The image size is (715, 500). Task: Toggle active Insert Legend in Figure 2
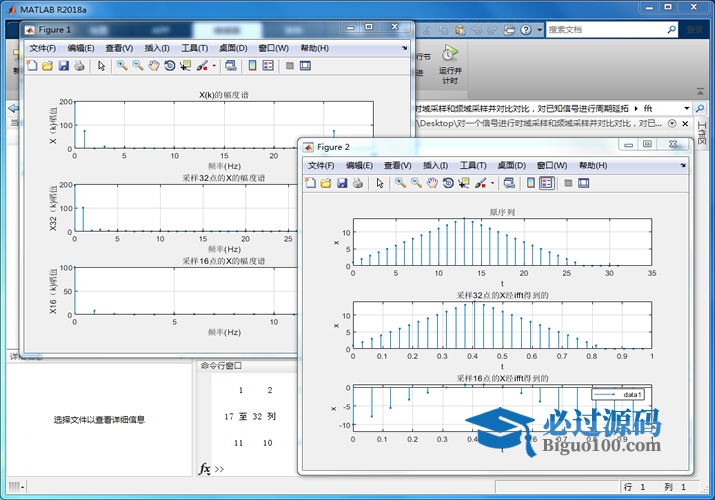click(547, 183)
